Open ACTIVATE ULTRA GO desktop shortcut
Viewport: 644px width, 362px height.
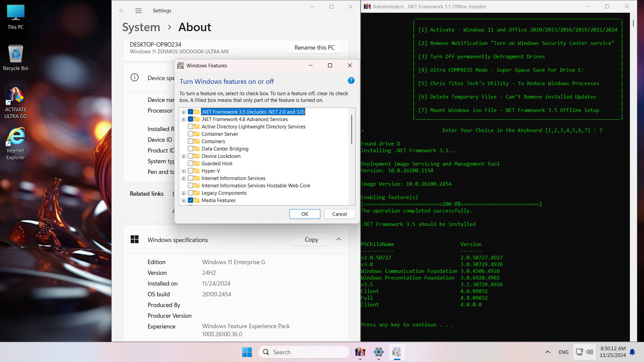click(15, 102)
